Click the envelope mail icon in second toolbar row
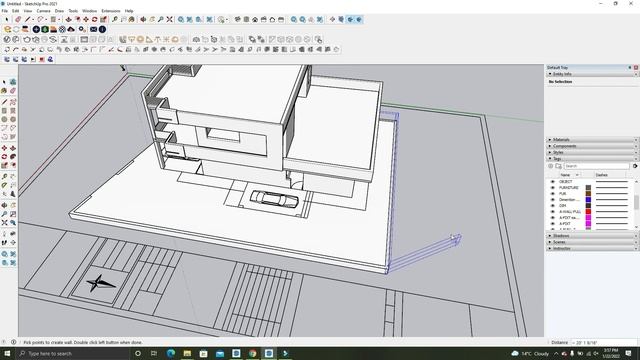 point(93,29)
